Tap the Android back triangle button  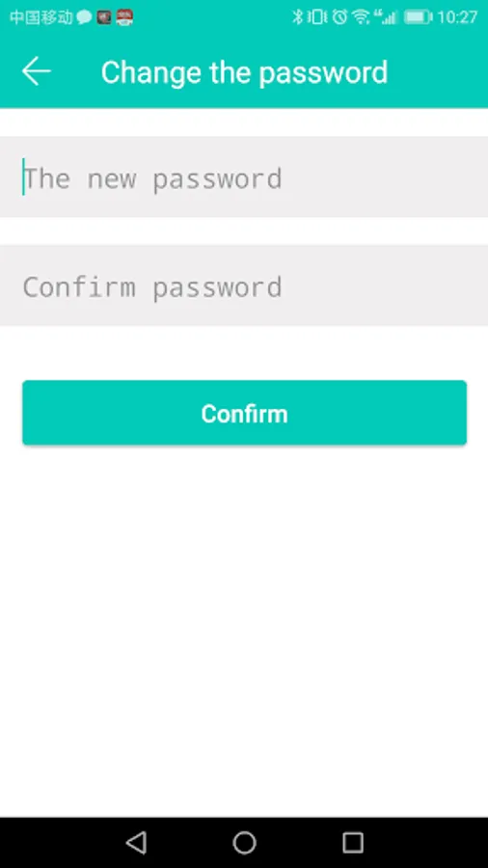point(136,843)
